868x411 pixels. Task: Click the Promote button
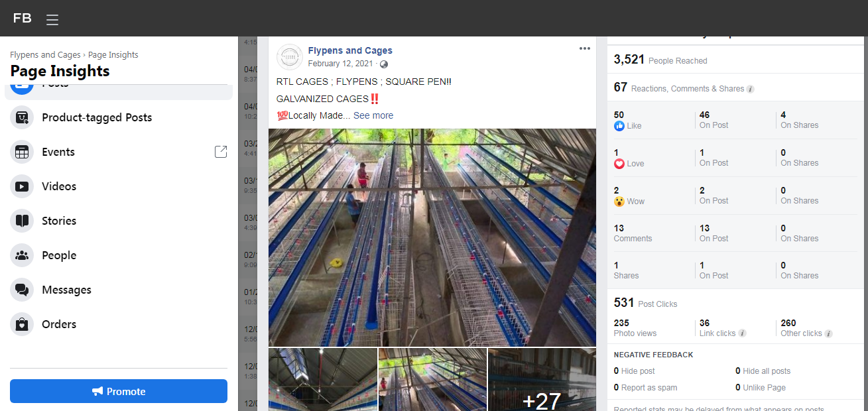coord(119,391)
